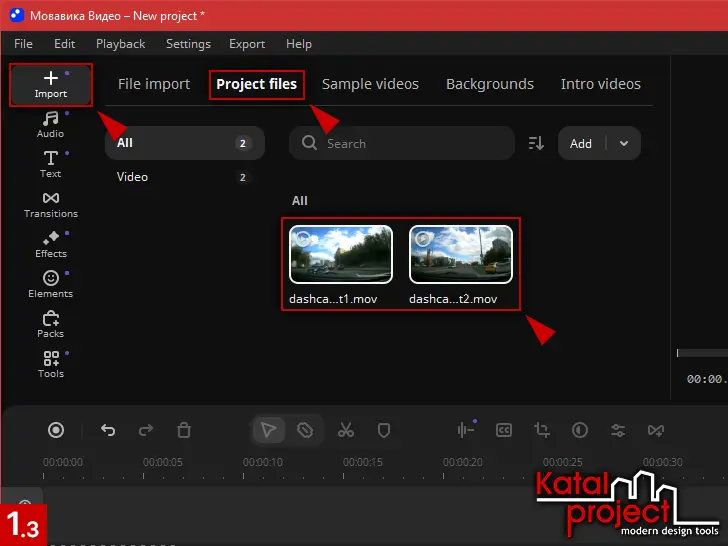Viewport: 728px width, 546px height.
Task: Open the Elements sticker panel
Action: coord(50,284)
